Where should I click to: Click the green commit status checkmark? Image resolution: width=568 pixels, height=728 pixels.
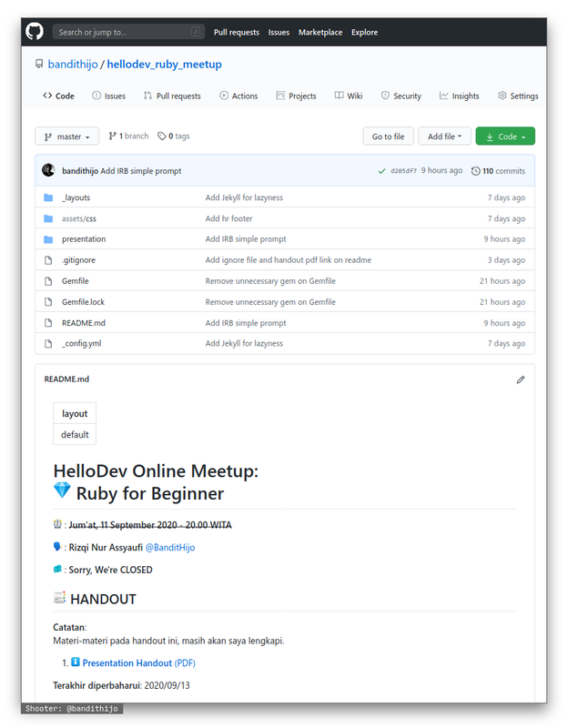tap(381, 171)
